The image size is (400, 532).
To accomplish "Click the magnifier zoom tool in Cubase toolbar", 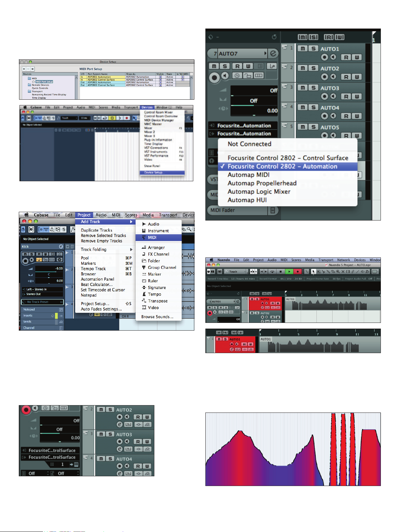I will [190, 229].
